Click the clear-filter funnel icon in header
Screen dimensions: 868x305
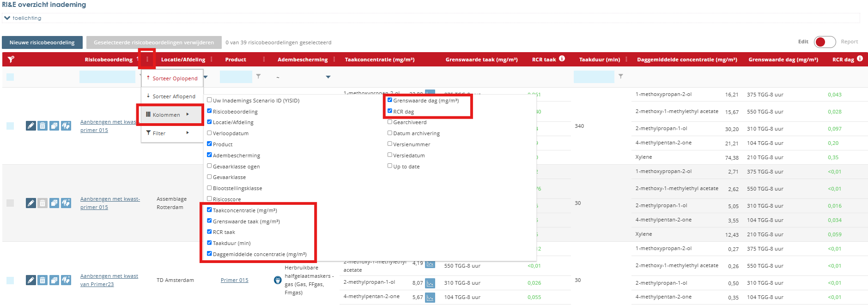click(11, 59)
